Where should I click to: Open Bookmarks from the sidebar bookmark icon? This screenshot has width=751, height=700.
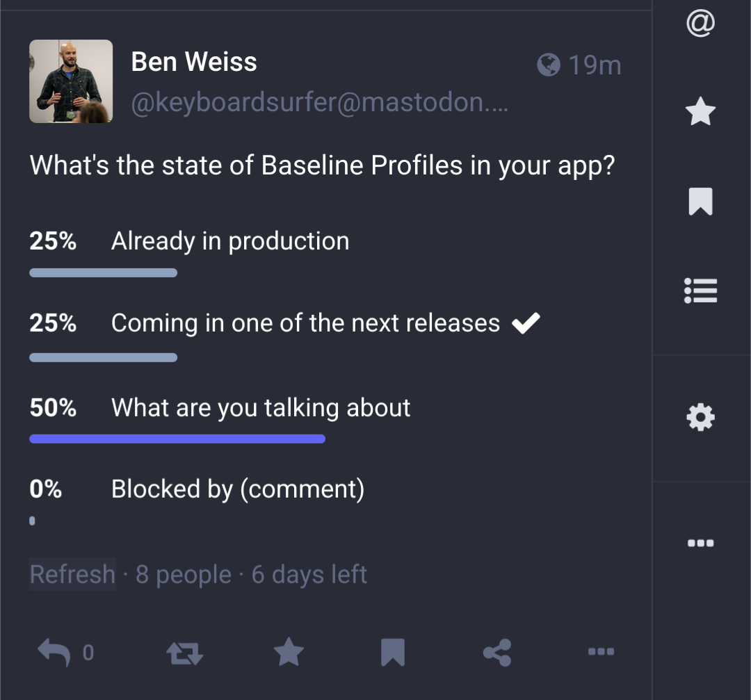pos(700,202)
